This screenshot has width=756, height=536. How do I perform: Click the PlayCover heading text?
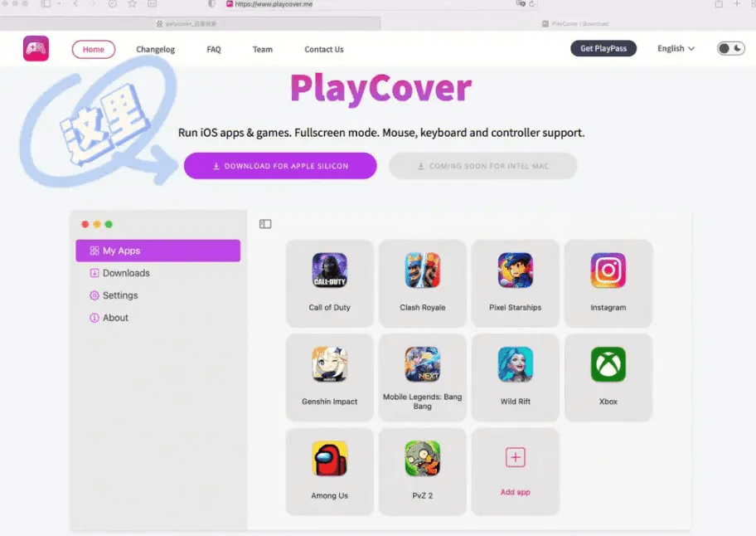380,88
